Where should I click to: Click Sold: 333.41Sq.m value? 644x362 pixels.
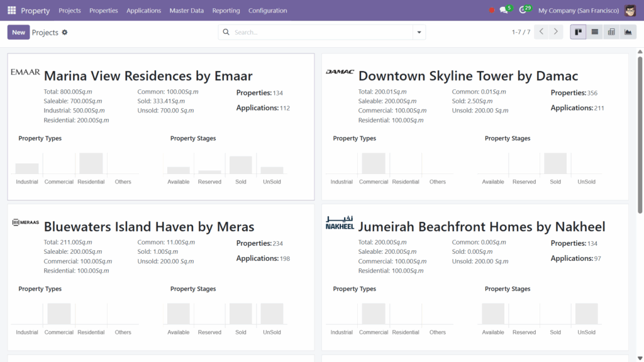(x=161, y=101)
